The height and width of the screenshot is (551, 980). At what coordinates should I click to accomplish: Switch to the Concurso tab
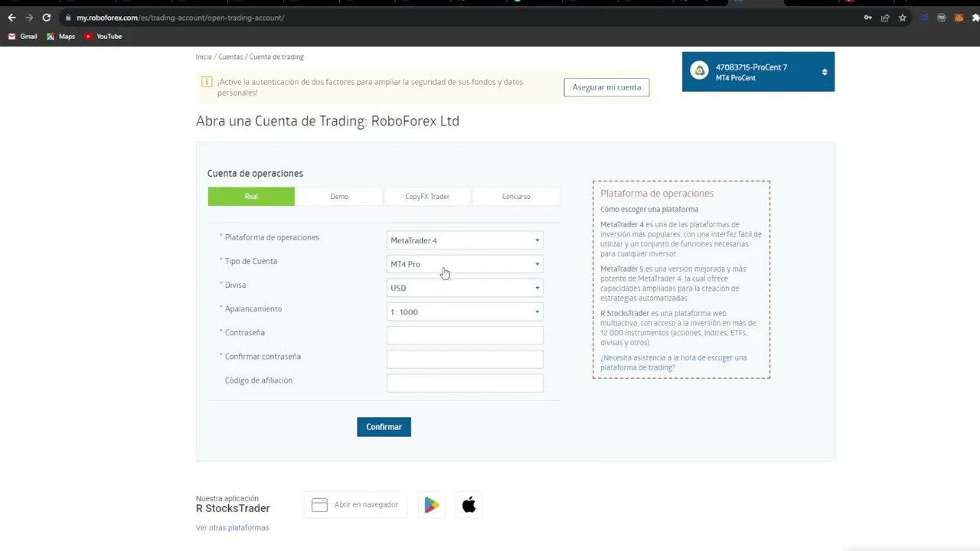516,197
